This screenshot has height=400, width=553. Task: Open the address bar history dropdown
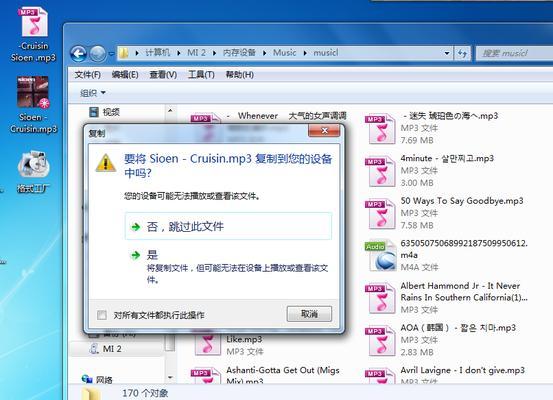click(x=447, y=53)
